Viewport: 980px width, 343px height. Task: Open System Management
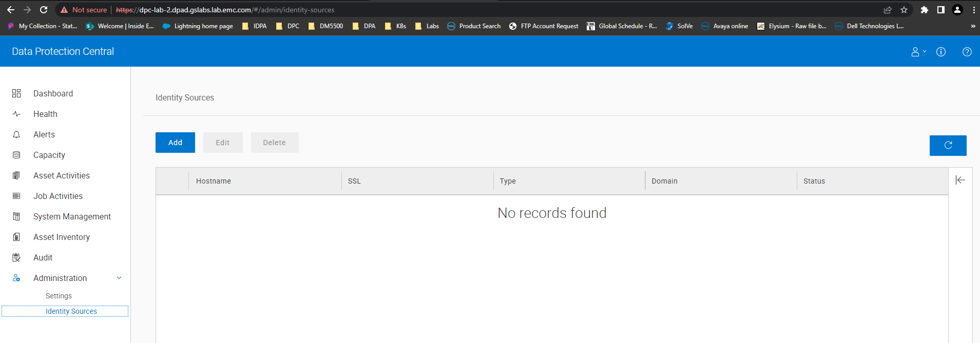click(x=72, y=216)
